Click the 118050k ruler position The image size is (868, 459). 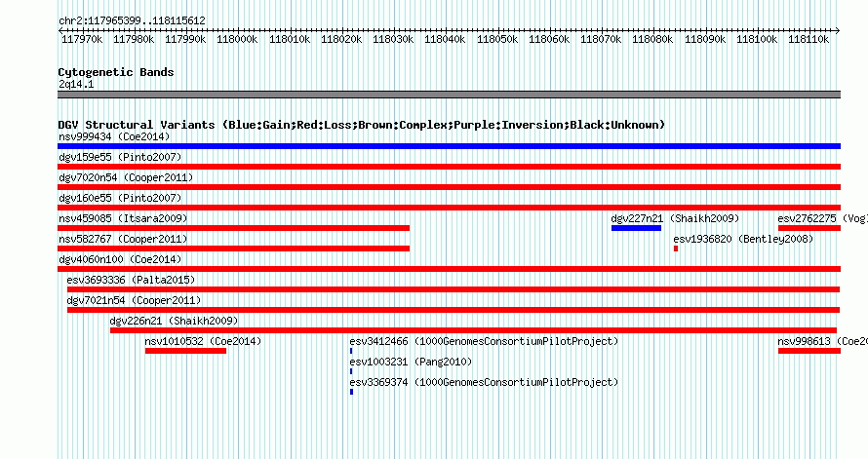pyautogui.click(x=497, y=39)
